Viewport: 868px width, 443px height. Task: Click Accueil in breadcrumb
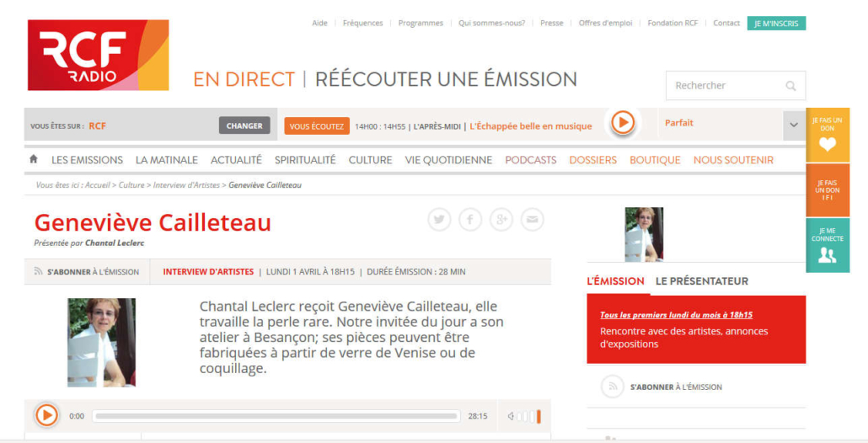pyautogui.click(x=98, y=185)
